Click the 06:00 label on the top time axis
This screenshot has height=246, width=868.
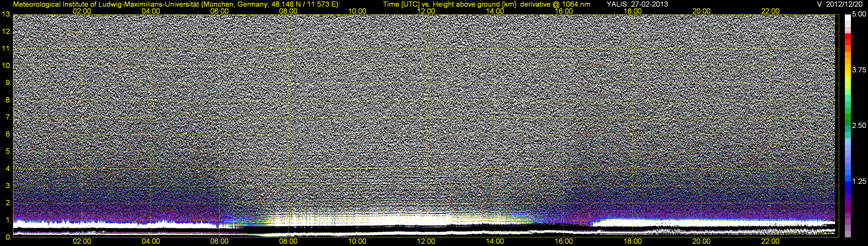[x=219, y=11]
